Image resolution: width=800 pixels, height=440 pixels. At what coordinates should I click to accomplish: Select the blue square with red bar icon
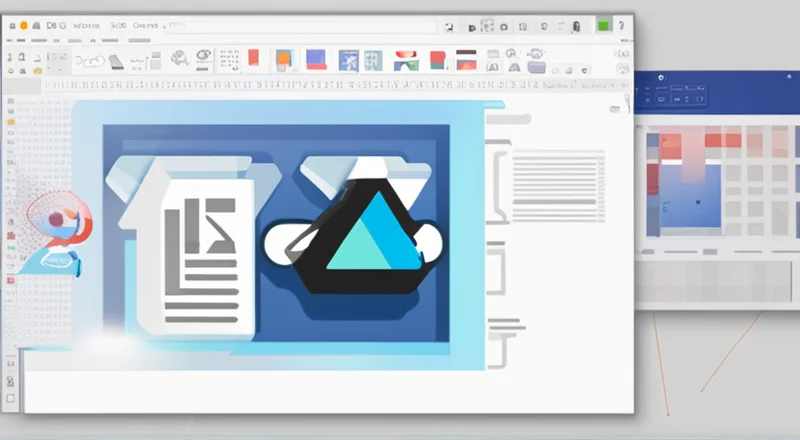[316, 60]
